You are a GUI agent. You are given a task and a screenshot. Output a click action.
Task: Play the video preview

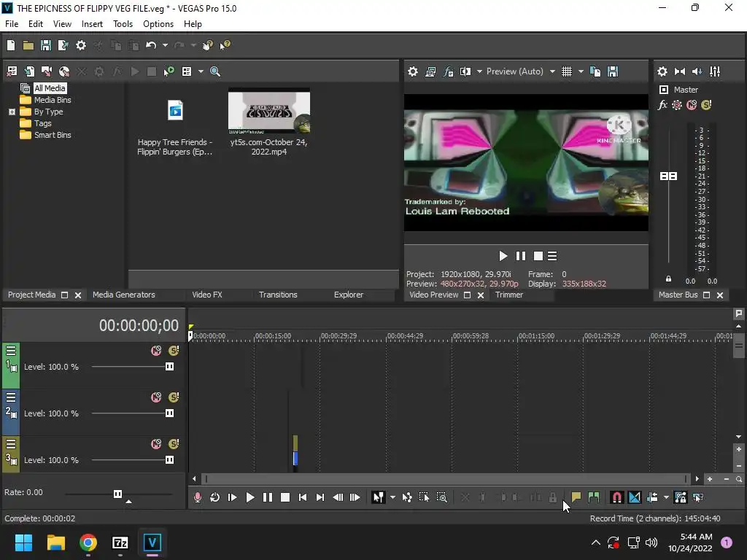pos(503,256)
